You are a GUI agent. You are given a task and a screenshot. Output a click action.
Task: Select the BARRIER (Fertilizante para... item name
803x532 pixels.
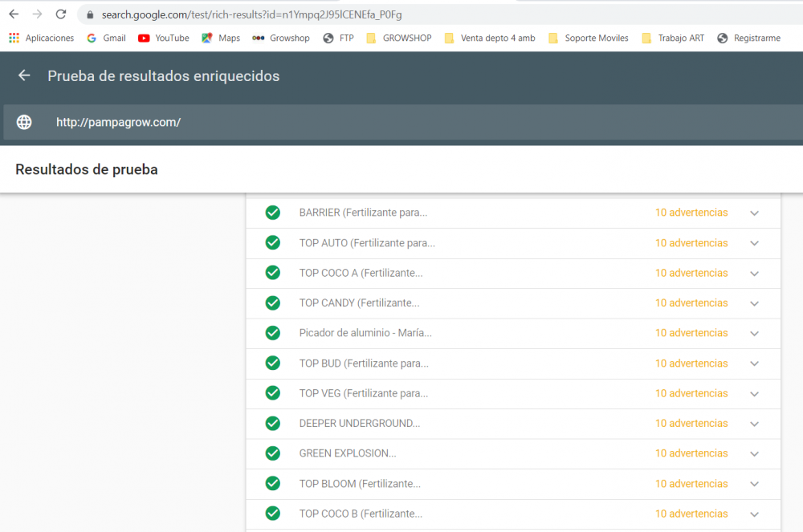(x=363, y=213)
